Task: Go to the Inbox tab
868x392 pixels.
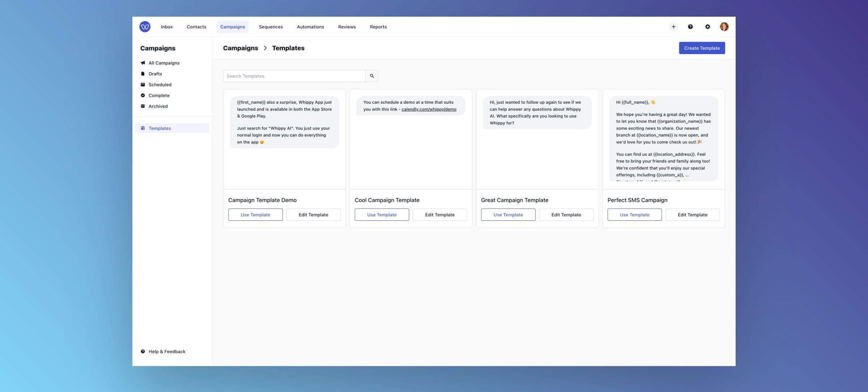Action: pyautogui.click(x=167, y=26)
